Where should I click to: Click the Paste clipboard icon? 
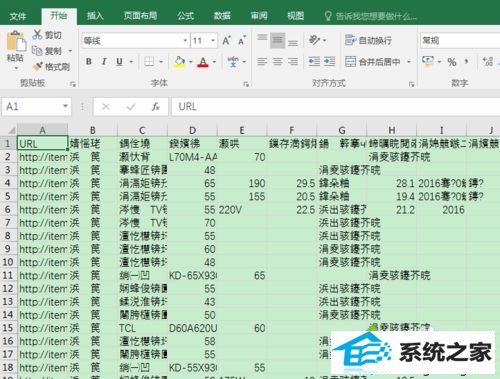[x=15, y=41]
